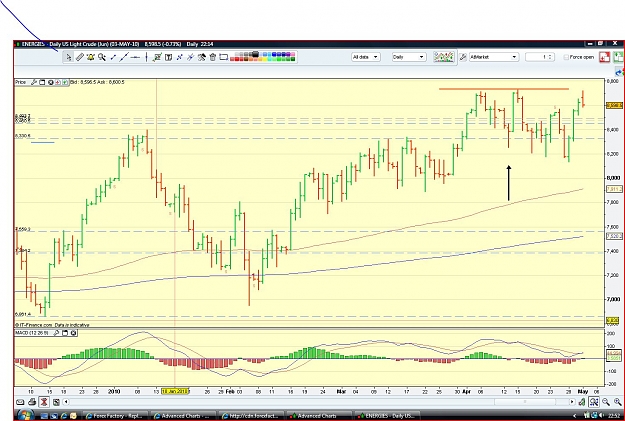Click the zoom in magnifier bottom right
The height and width of the screenshot is (421, 625).
[618, 402]
